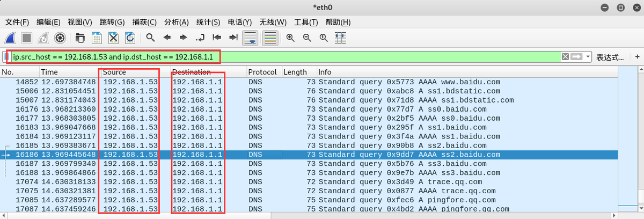Select the query for A ss1.bdstatic.com
The image size is (644, 219).
pyautogui.click(x=309, y=91)
